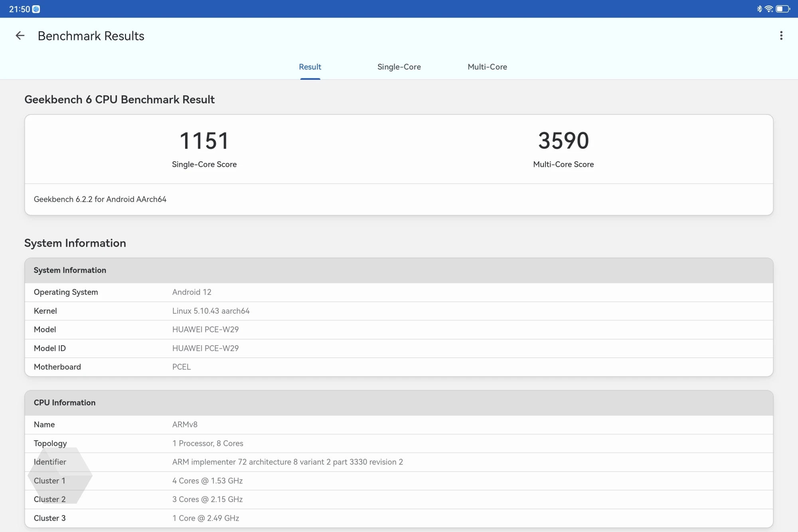Tap the 21:50 clock in status bar

click(19, 9)
